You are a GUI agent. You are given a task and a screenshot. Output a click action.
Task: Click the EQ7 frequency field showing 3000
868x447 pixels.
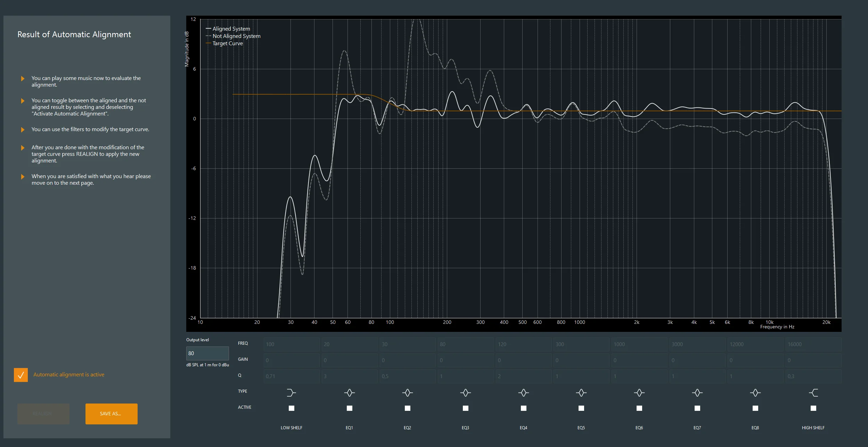[697, 344]
